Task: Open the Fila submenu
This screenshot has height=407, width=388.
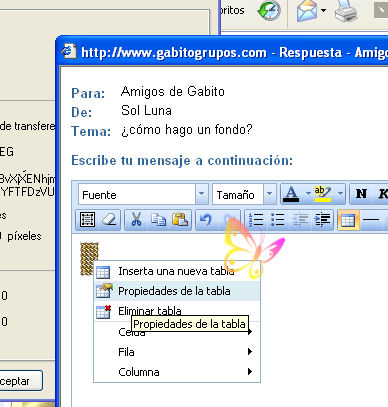Action: coord(177,352)
